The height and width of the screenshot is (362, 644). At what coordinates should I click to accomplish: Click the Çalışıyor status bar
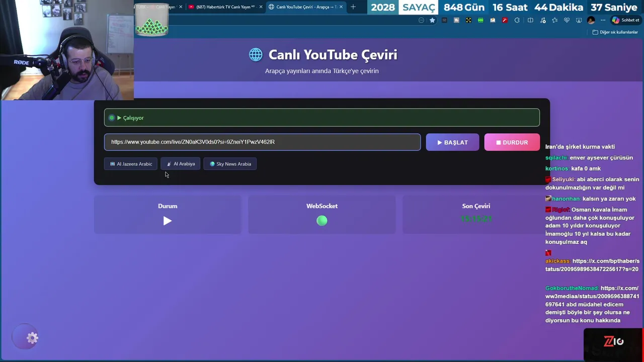(322, 118)
